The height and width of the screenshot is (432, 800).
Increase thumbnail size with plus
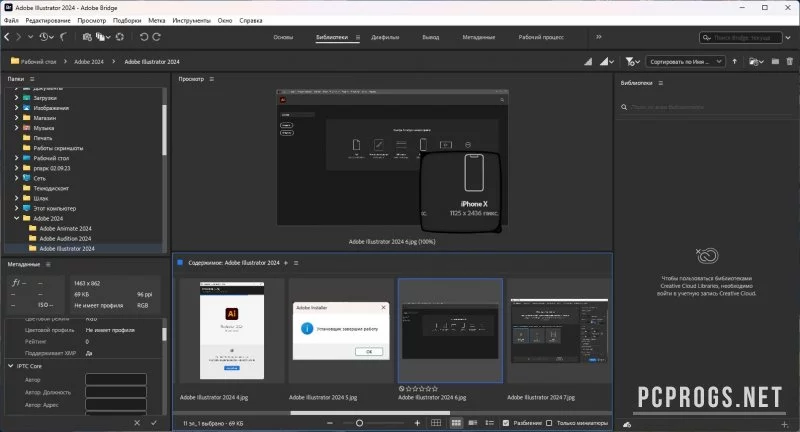tap(417, 423)
